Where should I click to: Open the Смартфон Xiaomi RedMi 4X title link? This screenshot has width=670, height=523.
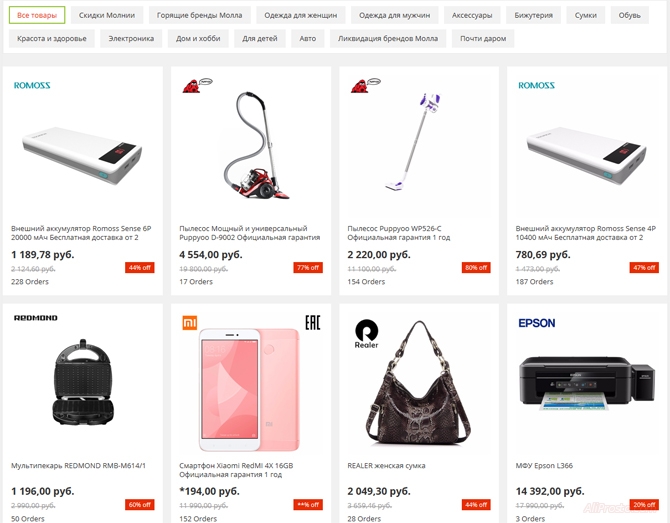236,470
